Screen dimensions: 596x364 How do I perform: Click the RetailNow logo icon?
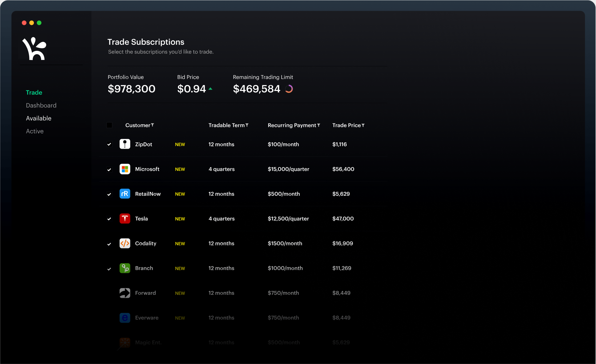point(125,194)
